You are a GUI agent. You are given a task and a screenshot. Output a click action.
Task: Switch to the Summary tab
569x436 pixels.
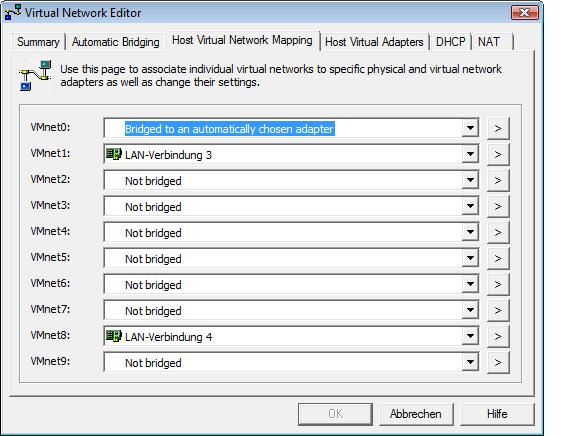[38, 42]
